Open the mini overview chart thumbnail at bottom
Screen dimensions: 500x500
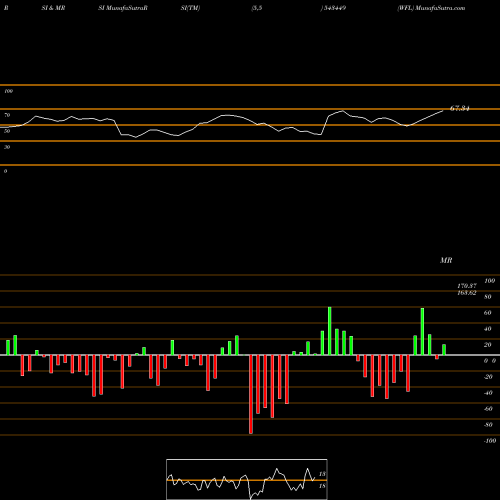(x=247, y=479)
